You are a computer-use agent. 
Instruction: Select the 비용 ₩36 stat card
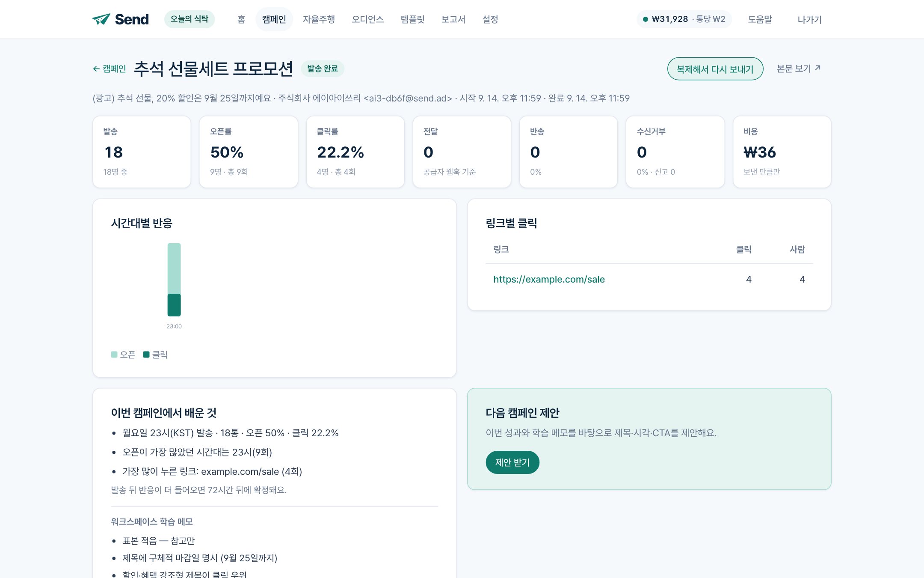tap(782, 152)
